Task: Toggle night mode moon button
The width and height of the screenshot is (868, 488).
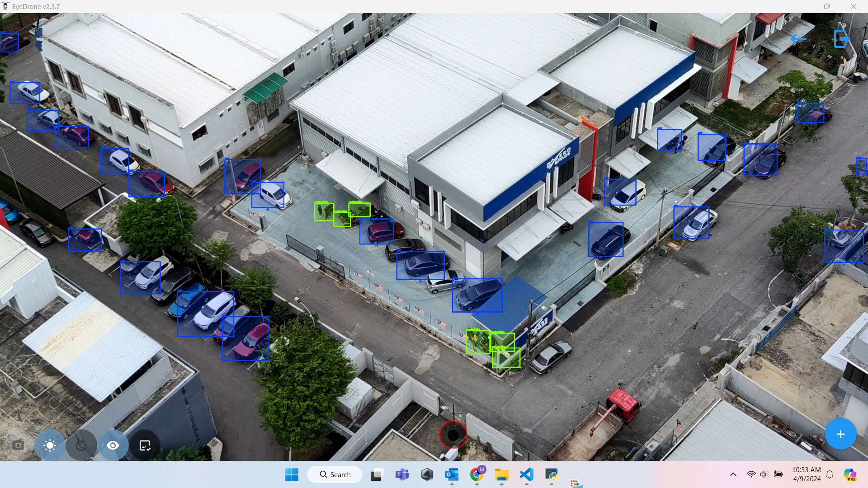Action: coord(81,446)
